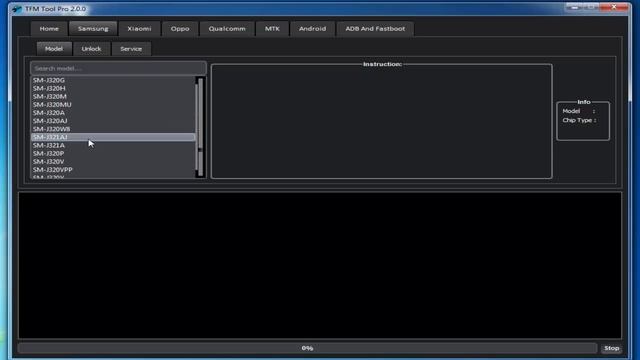
Task: Click the Search model input field
Action: coord(118,68)
